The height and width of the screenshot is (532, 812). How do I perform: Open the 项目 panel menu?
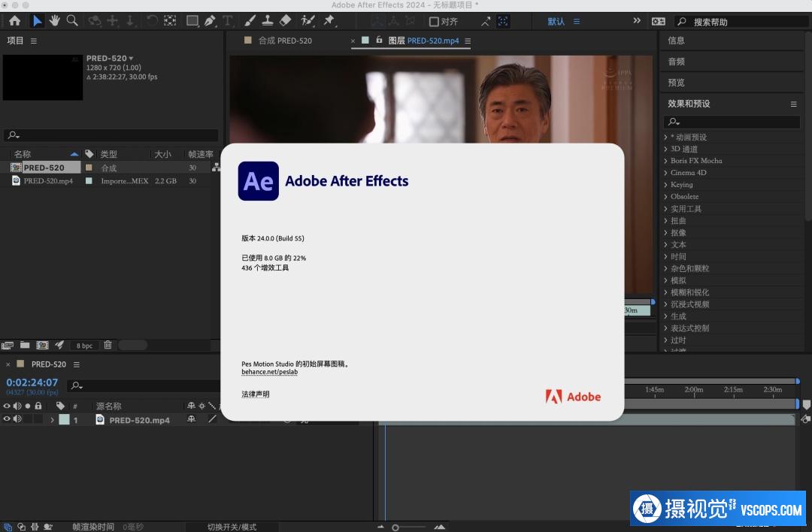pyautogui.click(x=34, y=41)
